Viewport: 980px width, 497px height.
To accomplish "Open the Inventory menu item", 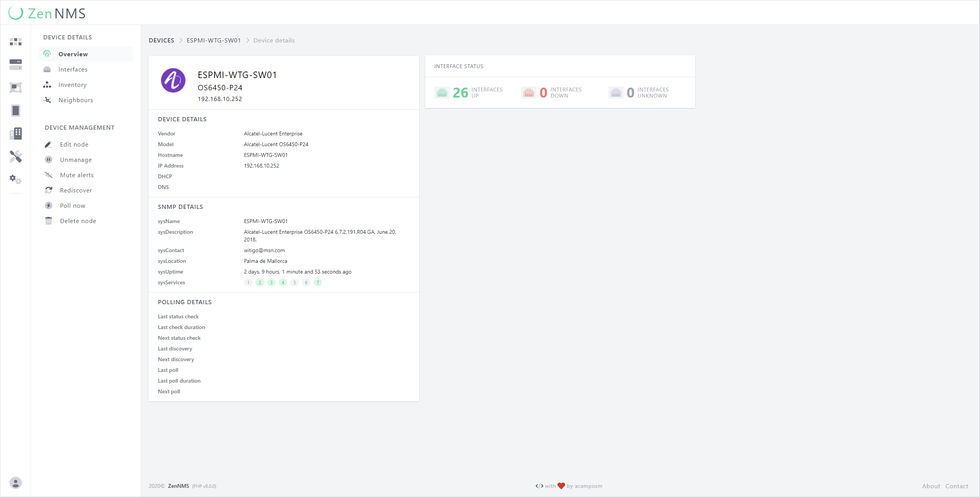I will [86, 85].
